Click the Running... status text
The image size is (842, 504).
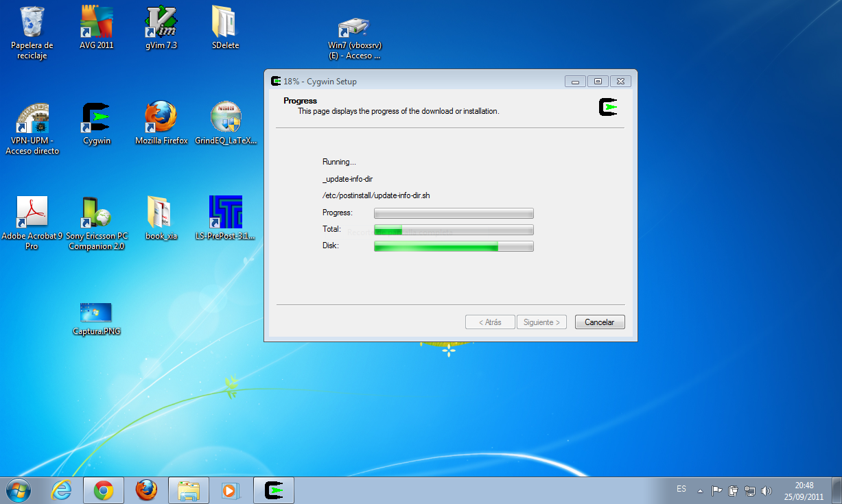(339, 163)
